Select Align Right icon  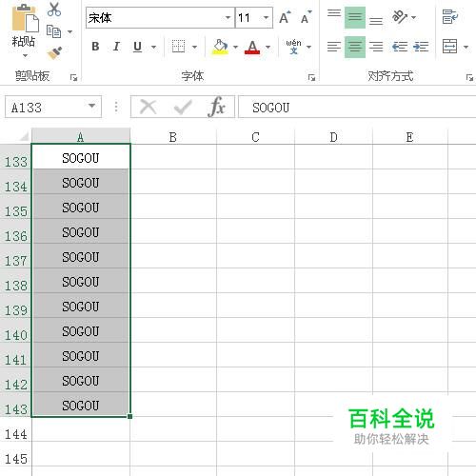[376, 47]
